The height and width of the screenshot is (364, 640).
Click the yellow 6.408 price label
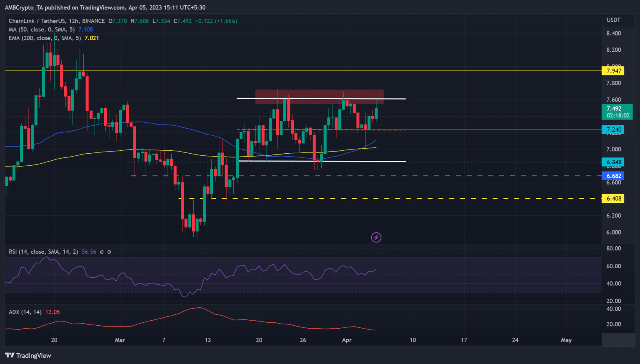tap(614, 199)
